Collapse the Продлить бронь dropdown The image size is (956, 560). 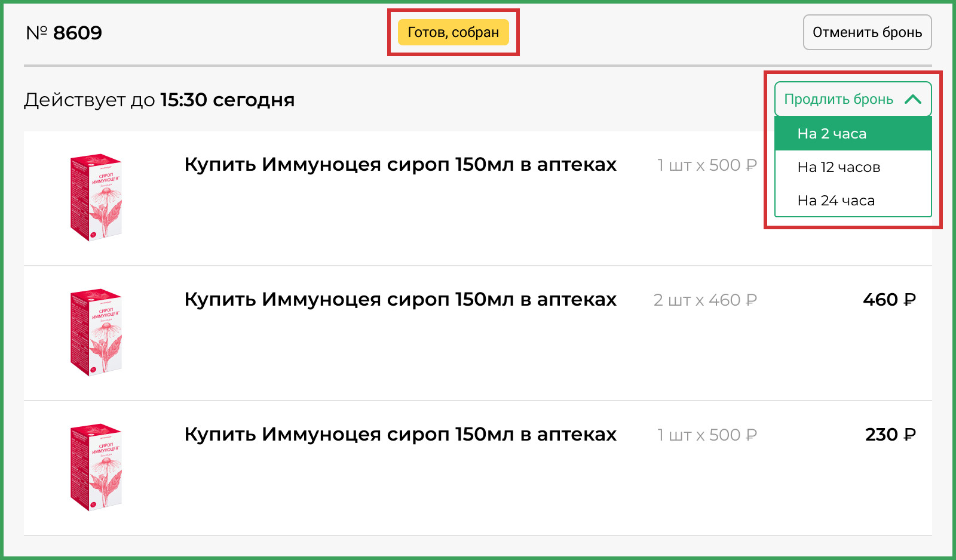point(853,99)
